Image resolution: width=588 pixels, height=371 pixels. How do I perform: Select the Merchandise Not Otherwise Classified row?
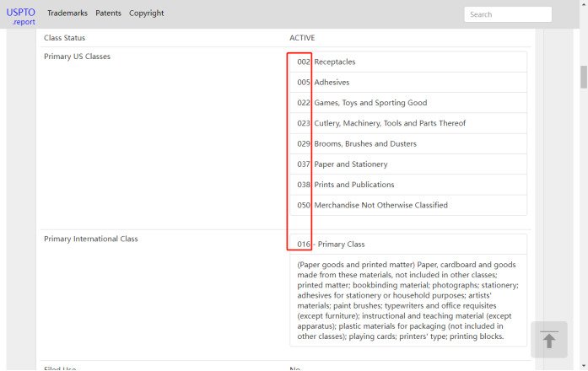(408, 206)
